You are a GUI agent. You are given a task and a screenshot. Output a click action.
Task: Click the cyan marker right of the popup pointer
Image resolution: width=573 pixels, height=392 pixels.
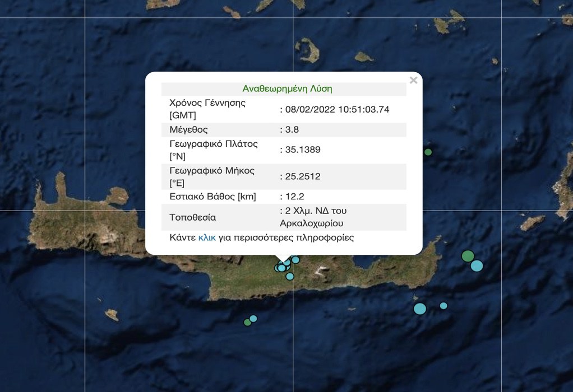pos(295,260)
